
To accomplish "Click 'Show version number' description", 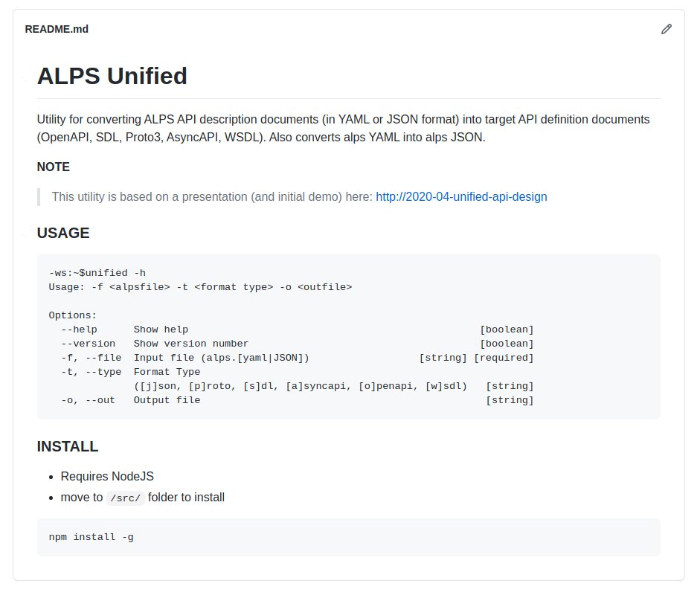I will click(x=191, y=344).
